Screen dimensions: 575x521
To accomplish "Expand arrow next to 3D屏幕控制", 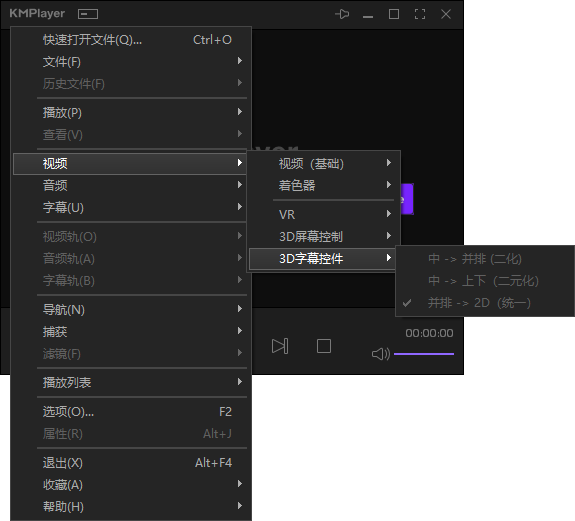I will (389, 235).
